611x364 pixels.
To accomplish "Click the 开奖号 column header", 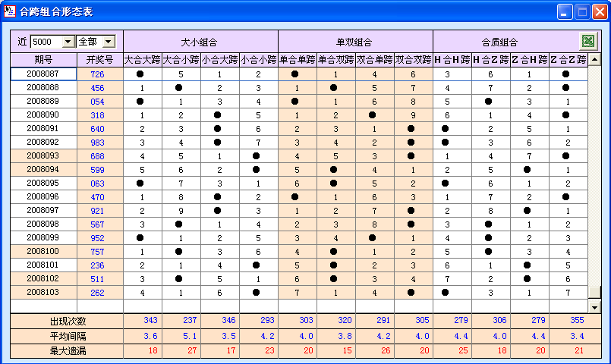I will tap(99, 59).
